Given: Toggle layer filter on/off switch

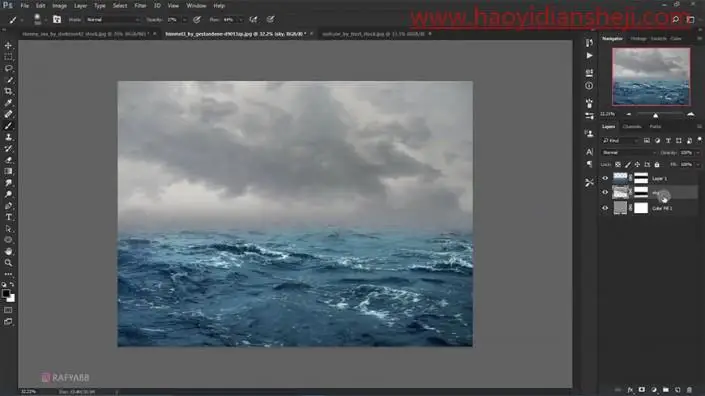Looking at the screenshot, I should click(x=700, y=140).
